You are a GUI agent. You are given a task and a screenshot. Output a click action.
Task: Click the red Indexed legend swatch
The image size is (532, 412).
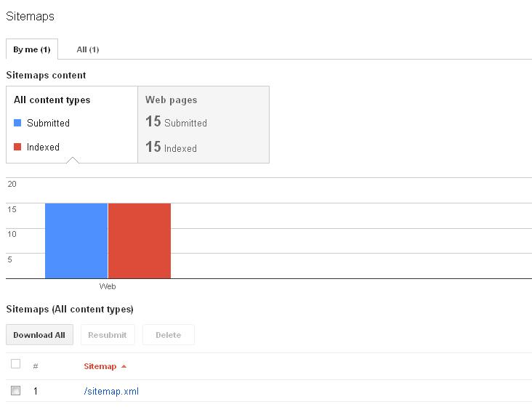[x=18, y=147]
